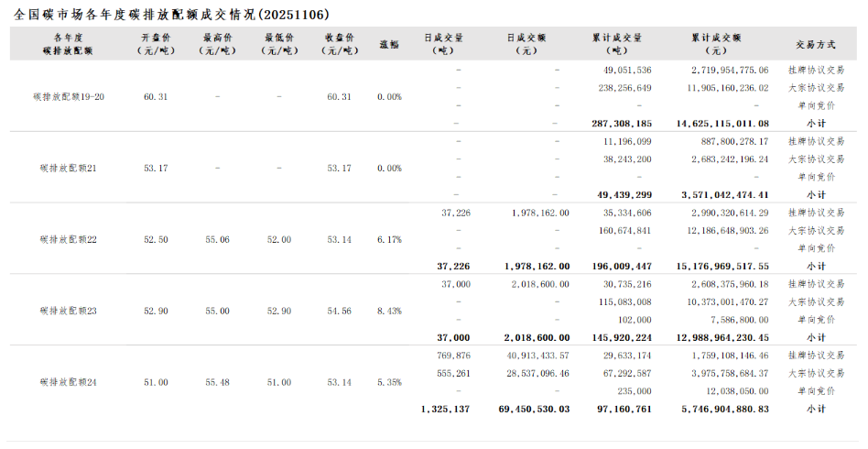Click the 最高价 column header
Image resolution: width=868 pixels, height=449 pixels.
pyautogui.click(x=217, y=43)
